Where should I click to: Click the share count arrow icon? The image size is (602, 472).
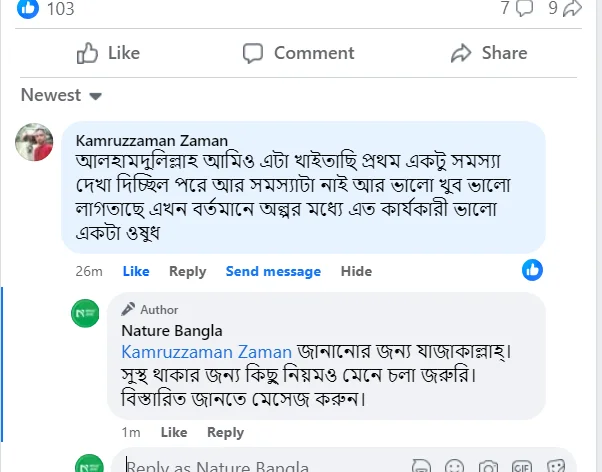tap(572, 9)
